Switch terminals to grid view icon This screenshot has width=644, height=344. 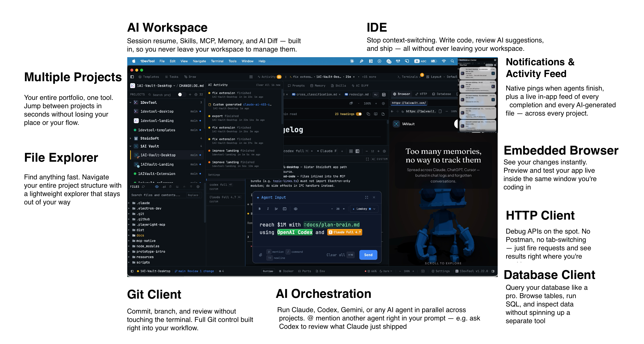351,151
